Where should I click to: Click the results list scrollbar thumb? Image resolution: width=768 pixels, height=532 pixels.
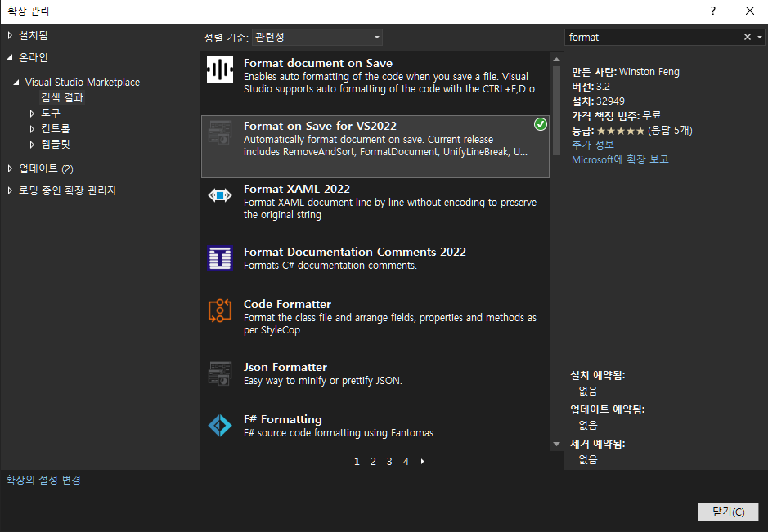tap(556, 110)
